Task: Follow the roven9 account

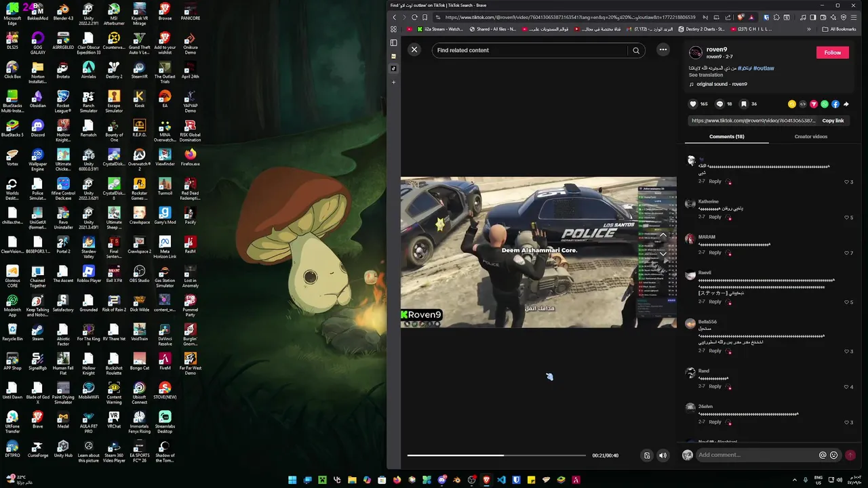Action: [x=833, y=52]
